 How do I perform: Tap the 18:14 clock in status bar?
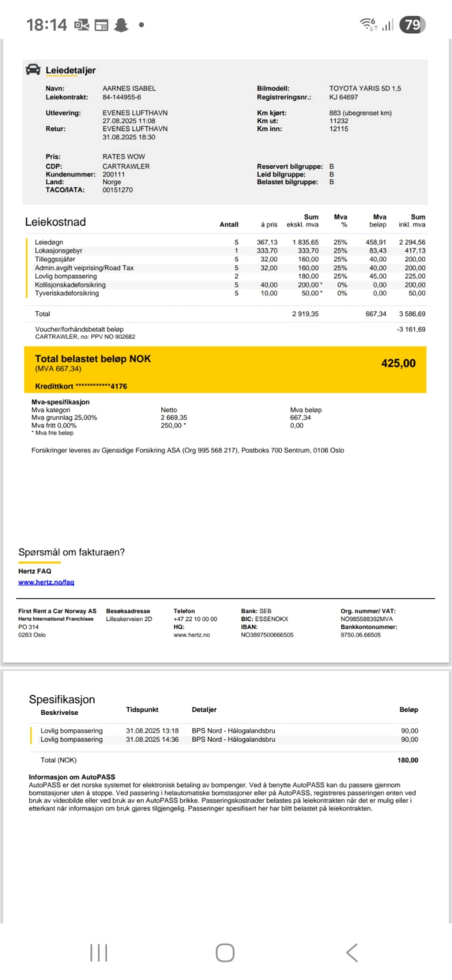click(x=46, y=25)
